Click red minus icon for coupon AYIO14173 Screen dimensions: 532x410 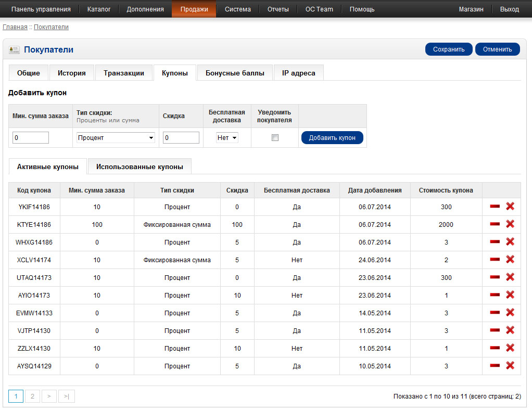pyautogui.click(x=495, y=295)
